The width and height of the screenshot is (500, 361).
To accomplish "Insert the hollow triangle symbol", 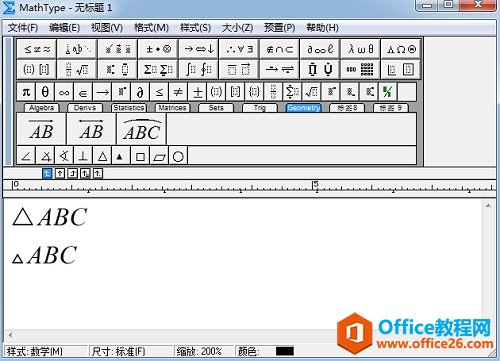I will tap(102, 156).
